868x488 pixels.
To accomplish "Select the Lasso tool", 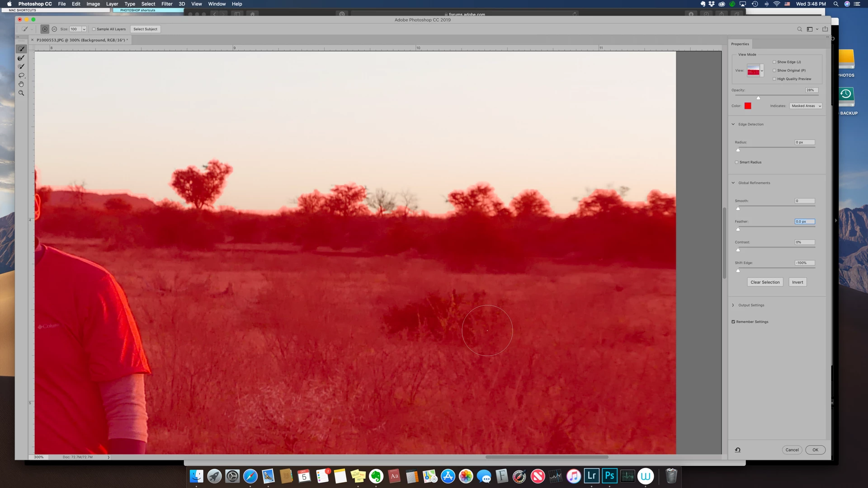I will pyautogui.click(x=21, y=75).
